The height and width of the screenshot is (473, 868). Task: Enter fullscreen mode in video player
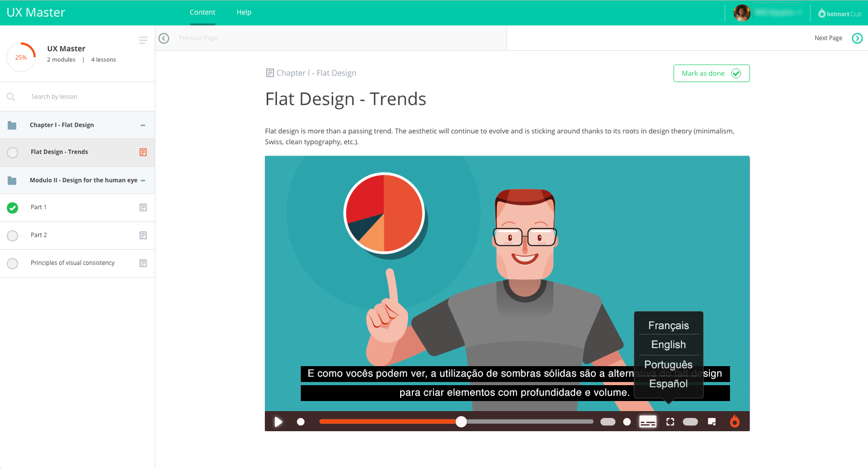pos(670,422)
